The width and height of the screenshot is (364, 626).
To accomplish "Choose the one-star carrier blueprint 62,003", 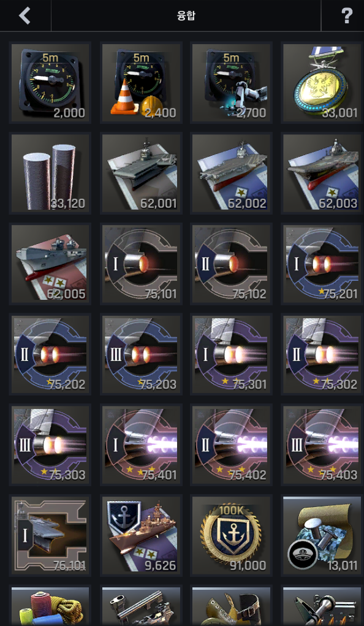I will tap(322, 173).
